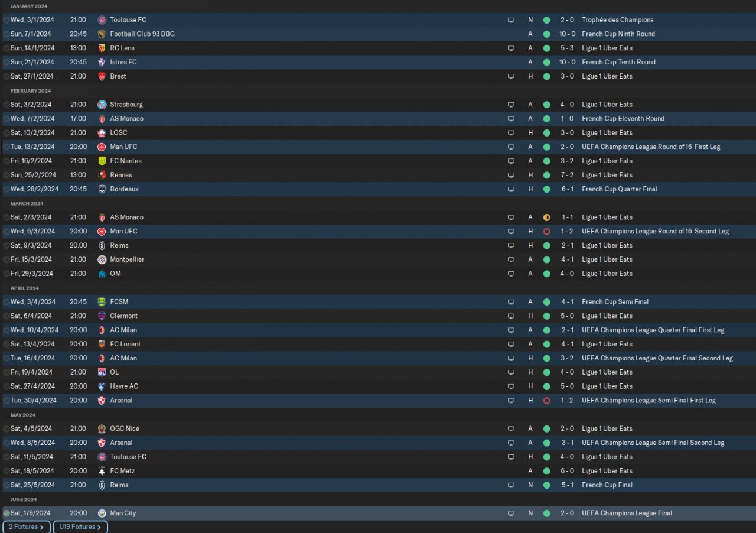Click the Man City club badge
The height and width of the screenshot is (533, 756).
pos(102,513)
